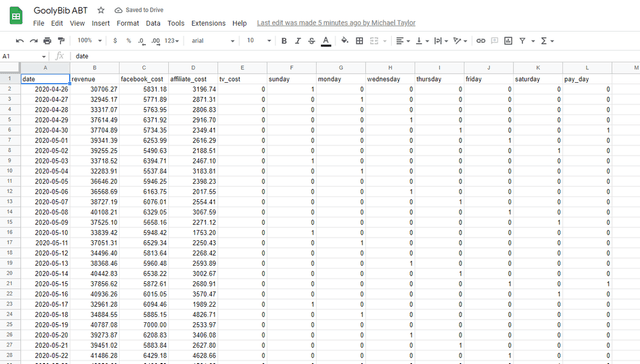Open the arial font dropdown
The width and height of the screenshot is (640, 364).
click(x=213, y=41)
